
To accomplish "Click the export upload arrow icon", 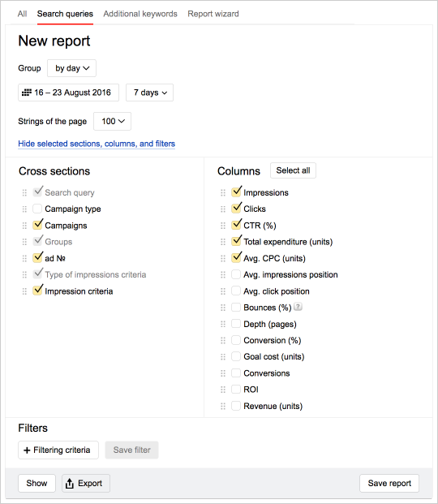I will click(x=70, y=483).
